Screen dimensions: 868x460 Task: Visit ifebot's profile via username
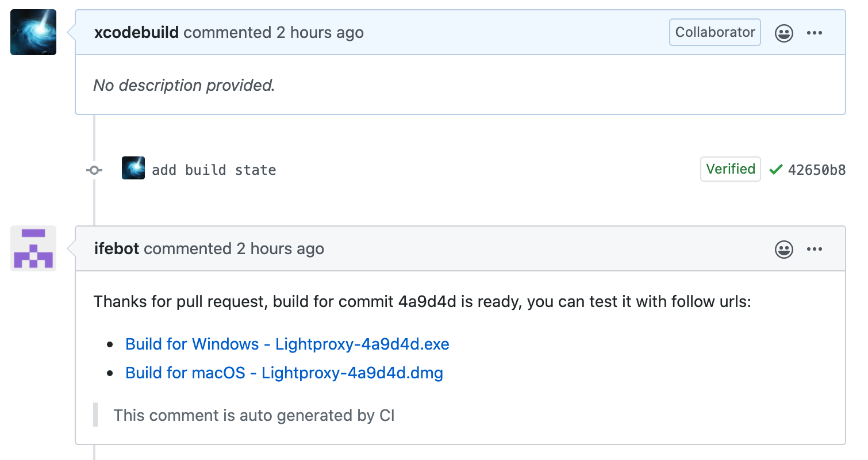point(117,249)
